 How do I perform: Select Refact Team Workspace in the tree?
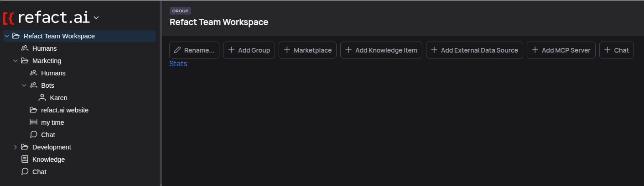coord(79,36)
